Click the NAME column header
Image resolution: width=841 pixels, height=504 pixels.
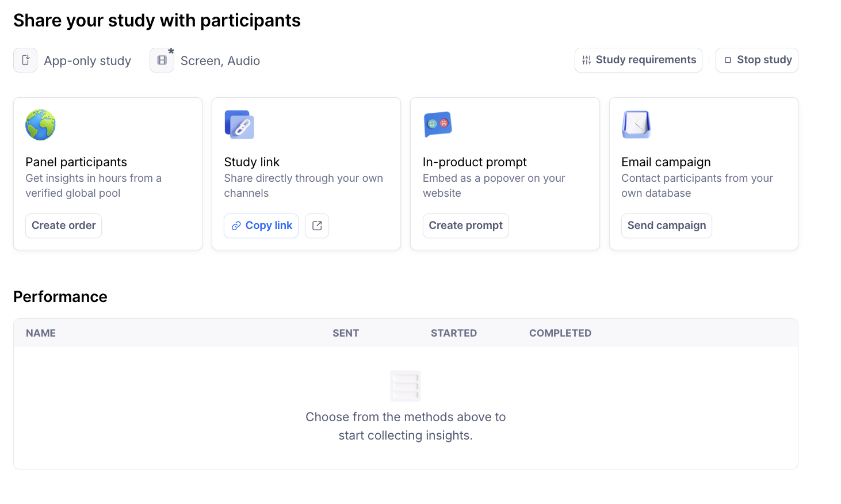tap(41, 333)
